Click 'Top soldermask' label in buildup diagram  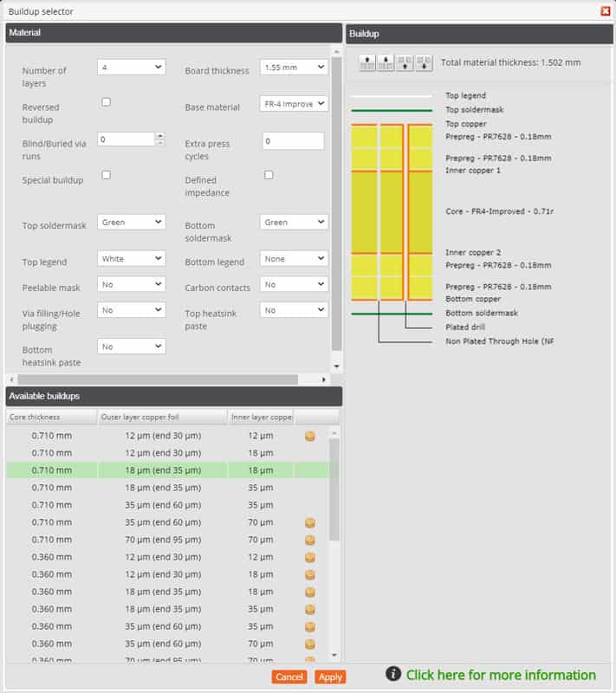(475, 110)
